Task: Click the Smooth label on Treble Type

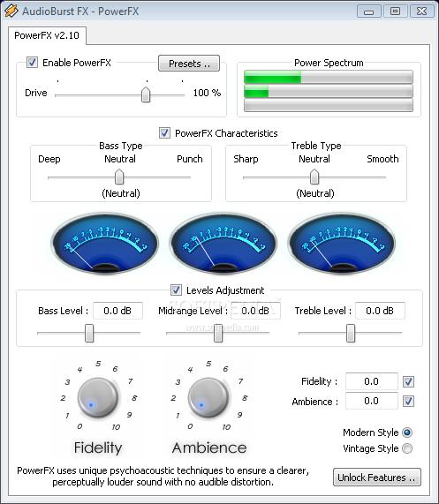Action: coord(382,159)
